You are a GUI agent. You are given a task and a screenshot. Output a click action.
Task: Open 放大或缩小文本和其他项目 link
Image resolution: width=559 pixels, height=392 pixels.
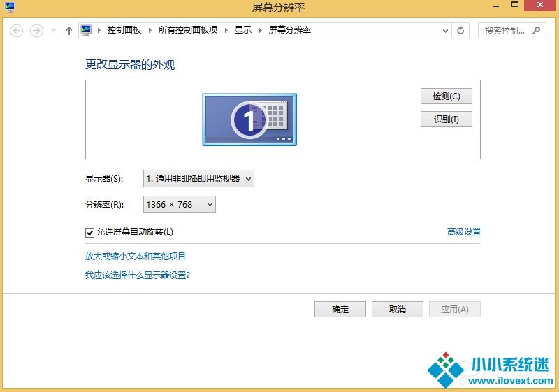(135, 256)
